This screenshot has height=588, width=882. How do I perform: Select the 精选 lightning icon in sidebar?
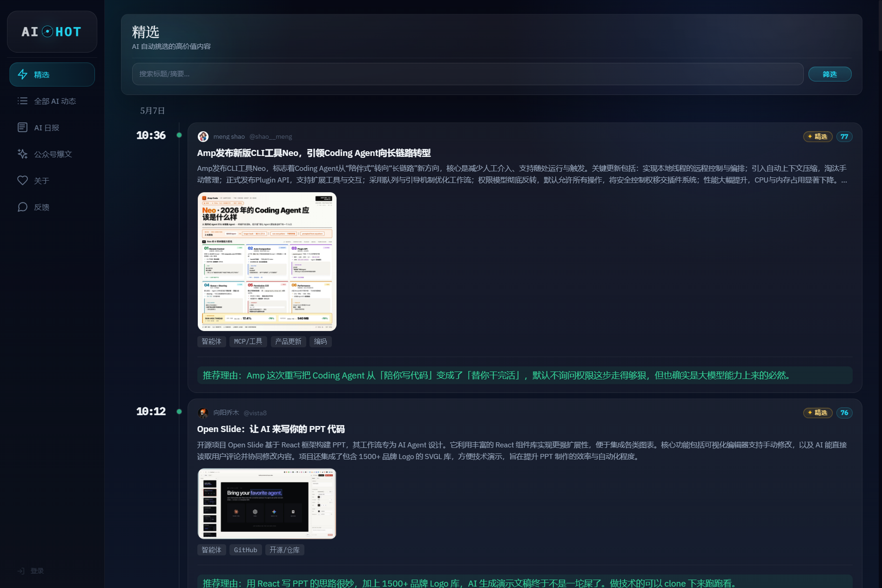[23, 74]
